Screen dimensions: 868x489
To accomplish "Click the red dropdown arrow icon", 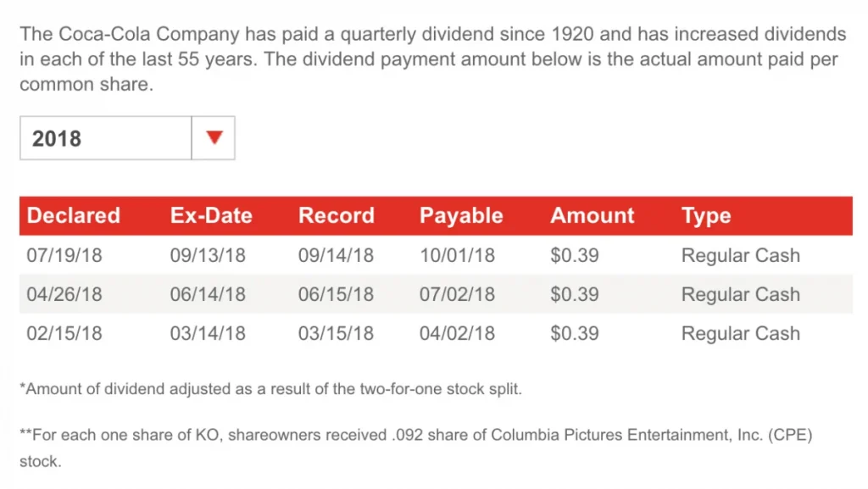I will click(x=214, y=138).
